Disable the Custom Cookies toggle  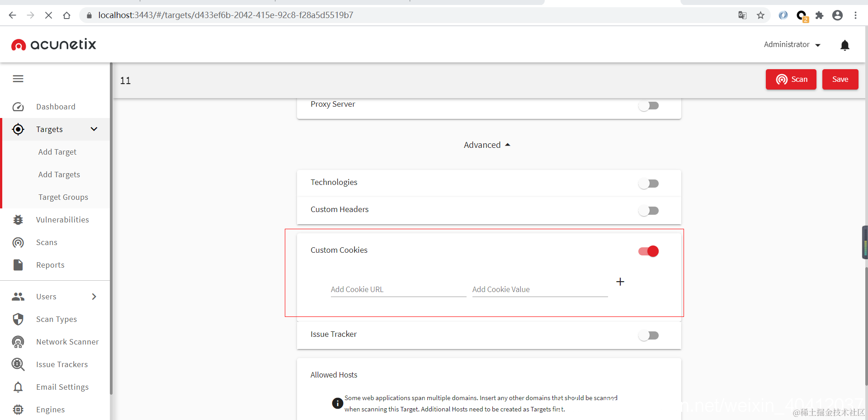[648, 251]
